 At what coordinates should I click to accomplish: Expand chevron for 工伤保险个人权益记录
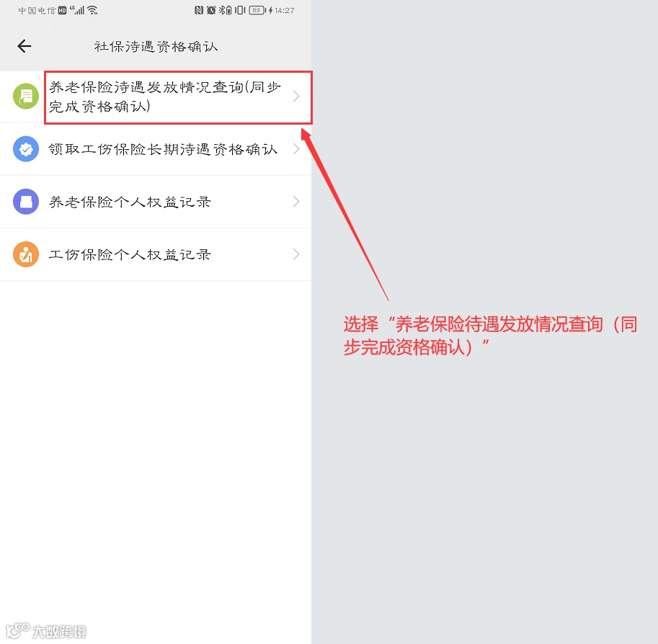tap(296, 254)
